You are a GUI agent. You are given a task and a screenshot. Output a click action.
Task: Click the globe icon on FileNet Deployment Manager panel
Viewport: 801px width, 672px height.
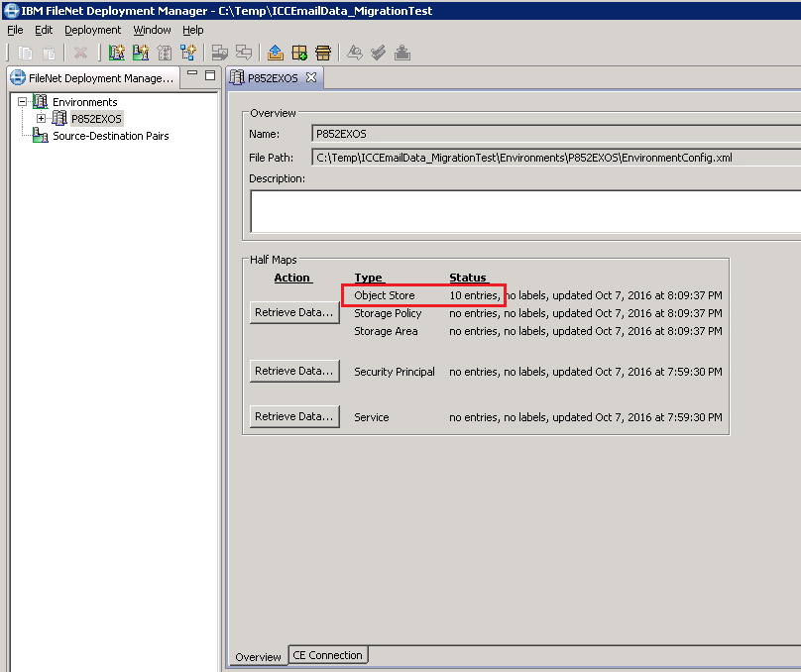pyautogui.click(x=20, y=76)
